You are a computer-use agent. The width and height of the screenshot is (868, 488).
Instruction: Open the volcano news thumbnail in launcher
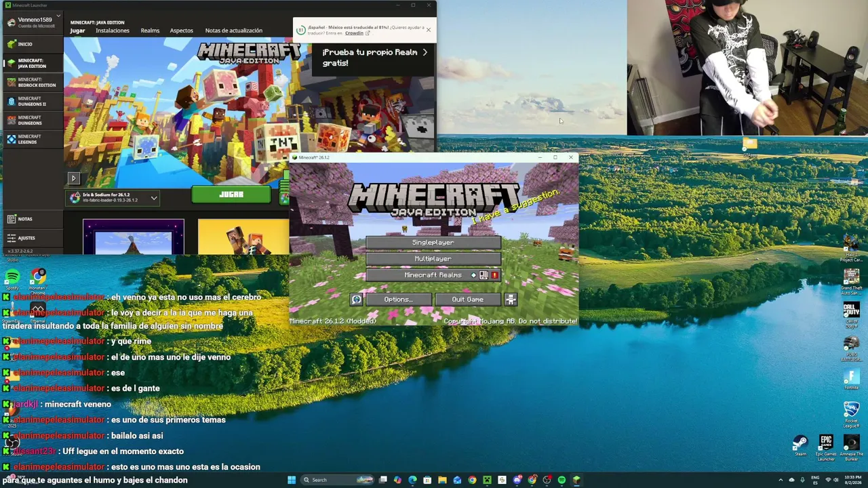[134, 237]
